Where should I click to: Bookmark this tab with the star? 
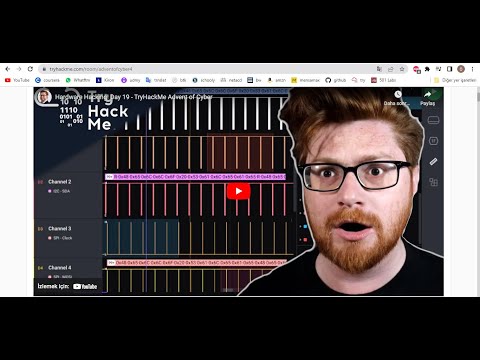[x=402, y=69]
